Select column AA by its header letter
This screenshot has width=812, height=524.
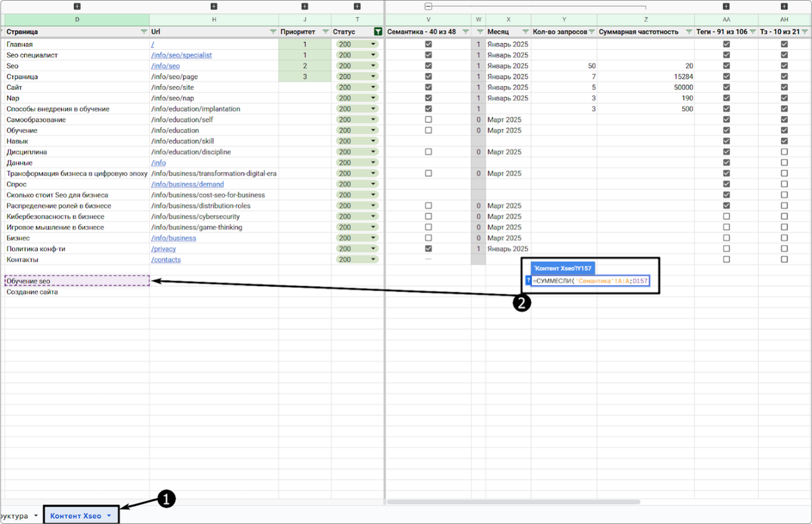click(726, 20)
